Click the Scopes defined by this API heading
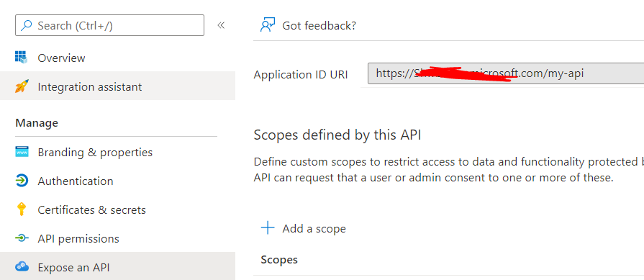 tap(337, 135)
